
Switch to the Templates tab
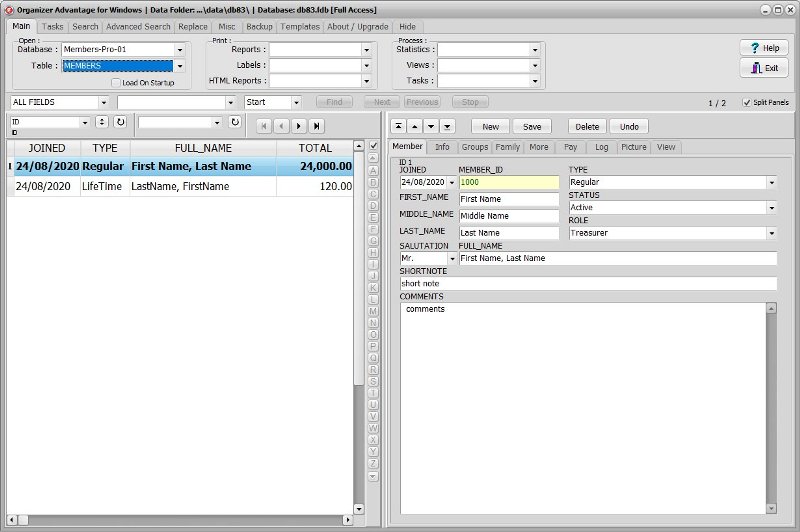click(300, 27)
